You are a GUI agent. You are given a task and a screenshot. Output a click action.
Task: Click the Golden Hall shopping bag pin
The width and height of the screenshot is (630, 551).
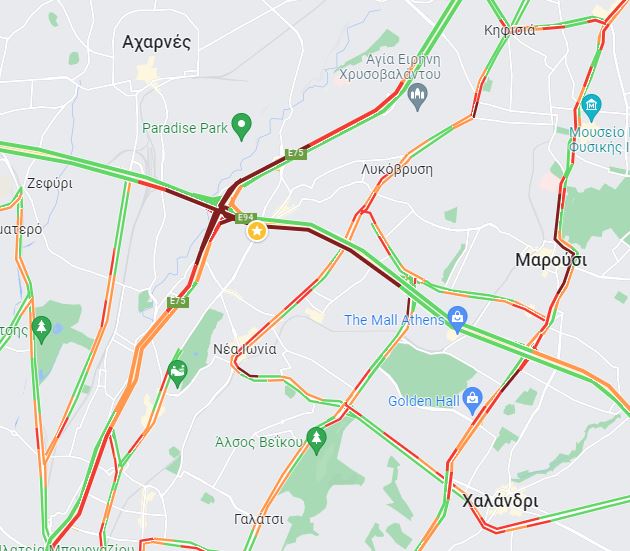[472, 400]
